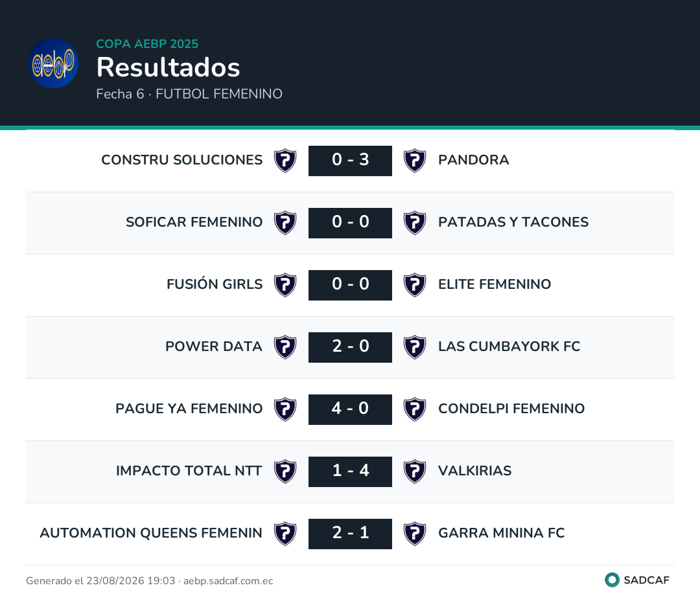The image size is (700, 614).
Task: Click team name LAS CUMBAYORK FC
Action: tap(509, 347)
